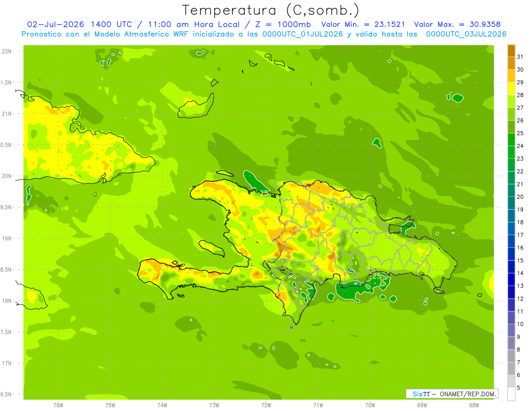
Task: Select valid-until time '0000UTC_03JUL2026'
Action: tap(466, 34)
